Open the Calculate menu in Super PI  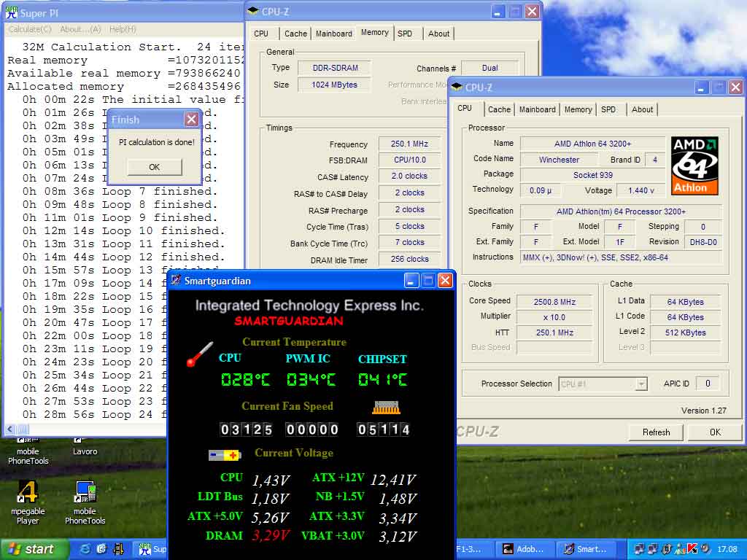pyautogui.click(x=30, y=29)
